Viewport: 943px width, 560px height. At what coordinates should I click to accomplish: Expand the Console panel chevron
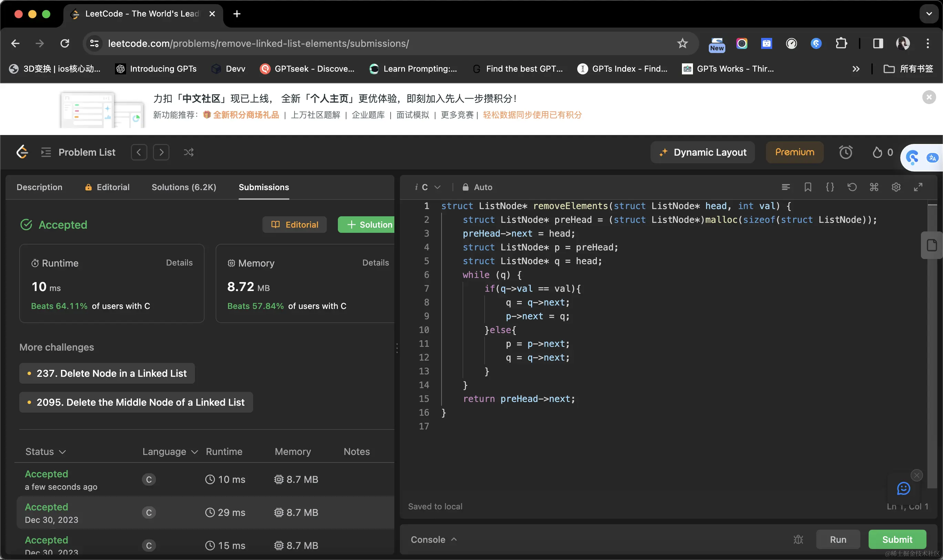click(x=454, y=539)
